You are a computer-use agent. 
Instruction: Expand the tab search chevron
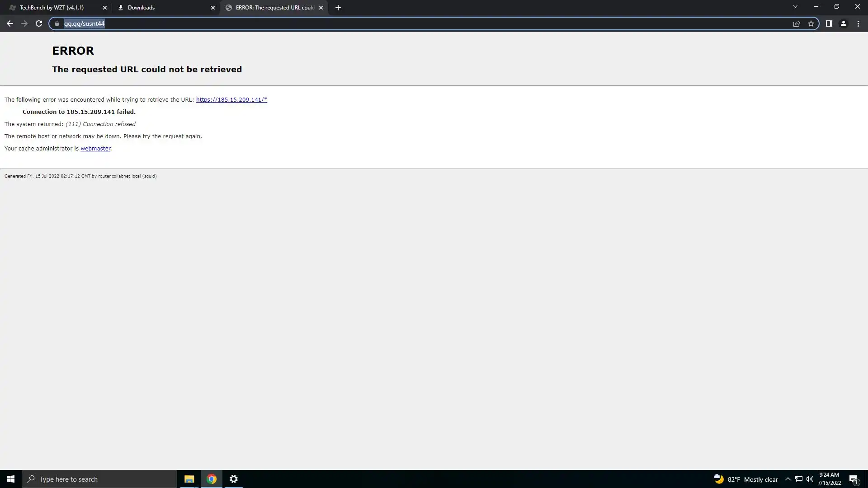(795, 7)
